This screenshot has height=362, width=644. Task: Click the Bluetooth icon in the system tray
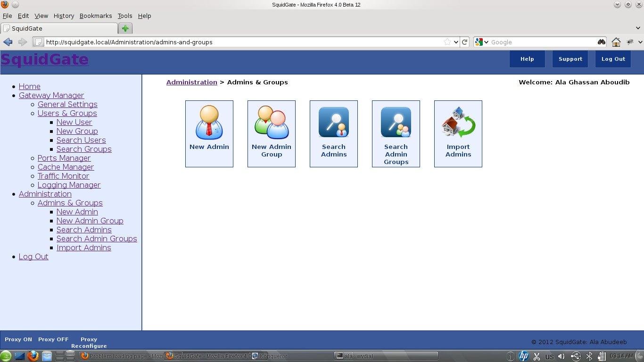(x=589, y=356)
